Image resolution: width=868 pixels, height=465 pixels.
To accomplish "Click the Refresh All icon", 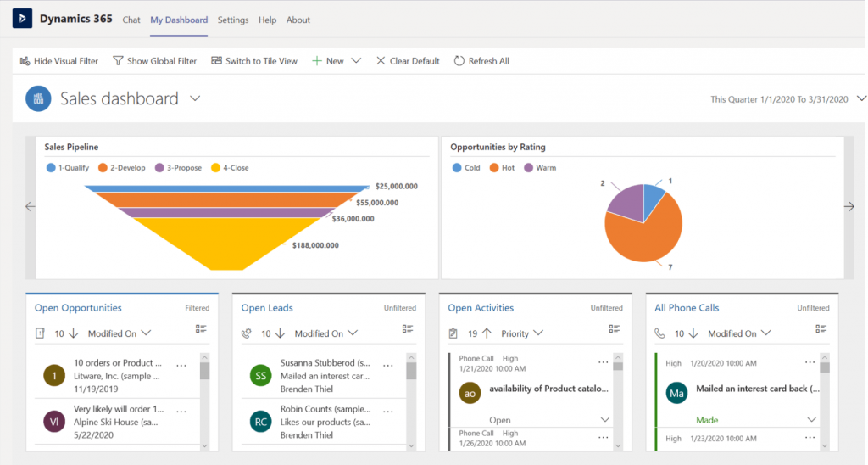I will [x=459, y=61].
